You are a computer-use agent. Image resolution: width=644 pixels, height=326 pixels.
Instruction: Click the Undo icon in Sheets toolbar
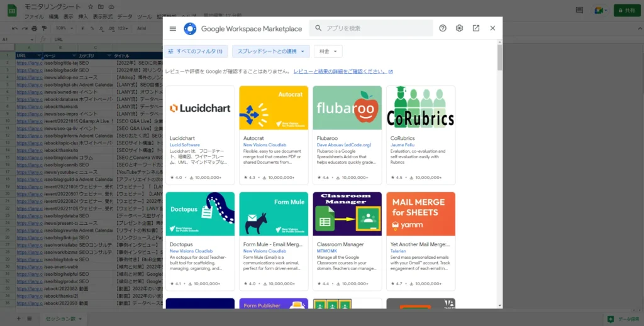pos(15,28)
